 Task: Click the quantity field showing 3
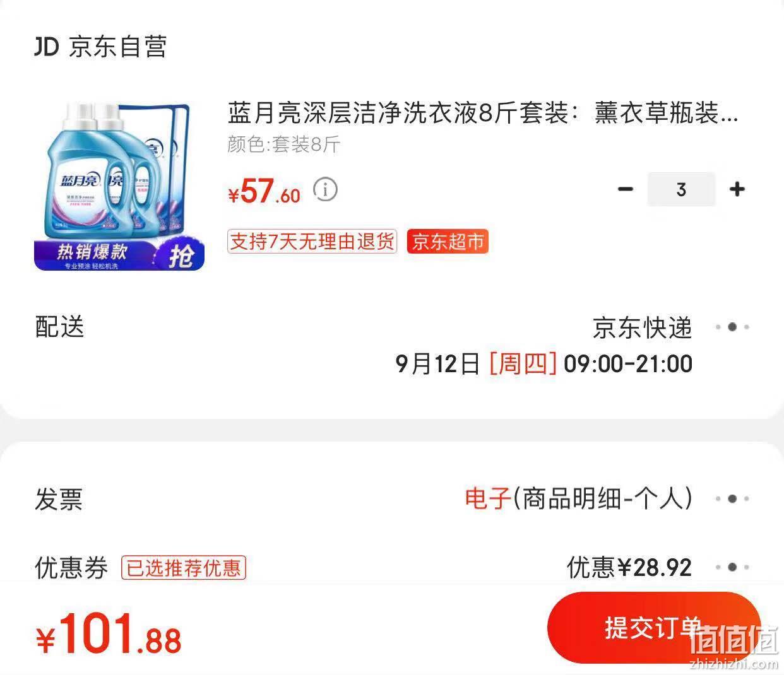pos(681,189)
